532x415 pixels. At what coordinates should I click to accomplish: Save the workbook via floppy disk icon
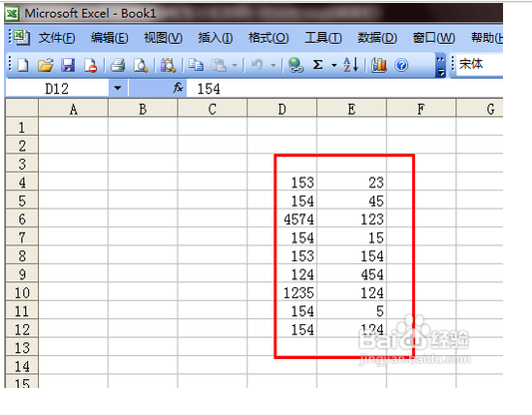point(68,65)
